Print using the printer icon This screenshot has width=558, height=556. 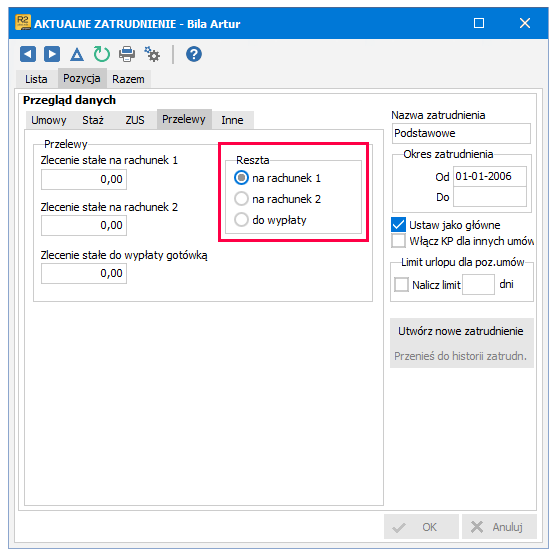(x=127, y=54)
